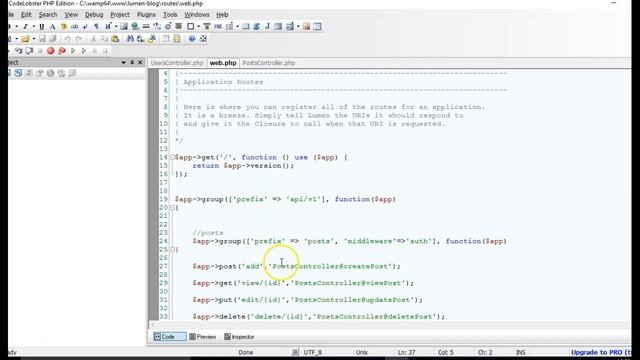
Task: Click the blue S toolbar icon
Action: 256,27
